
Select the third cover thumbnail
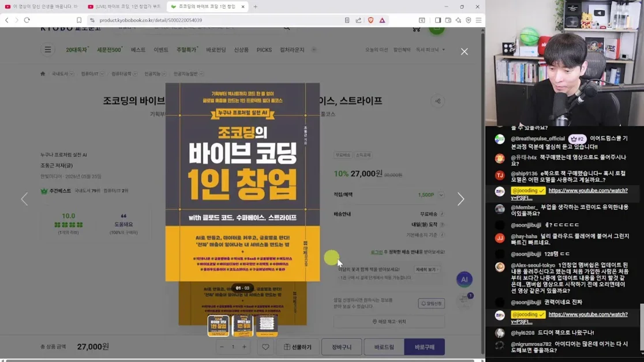click(267, 326)
